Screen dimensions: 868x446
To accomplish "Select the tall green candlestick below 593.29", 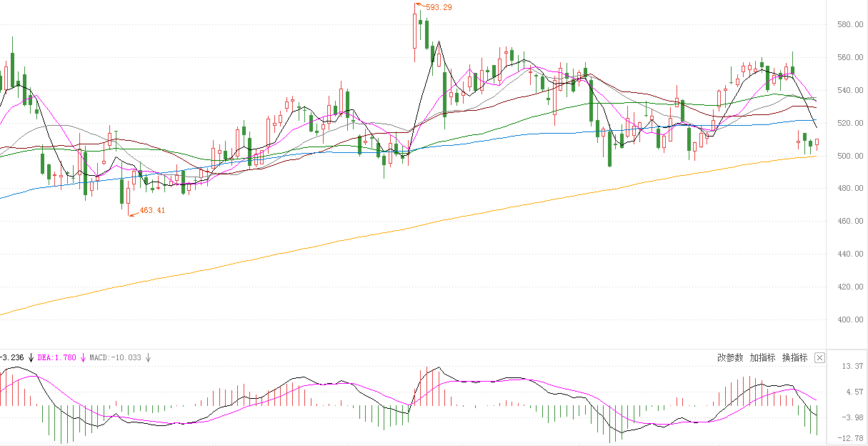I will click(x=426, y=34).
